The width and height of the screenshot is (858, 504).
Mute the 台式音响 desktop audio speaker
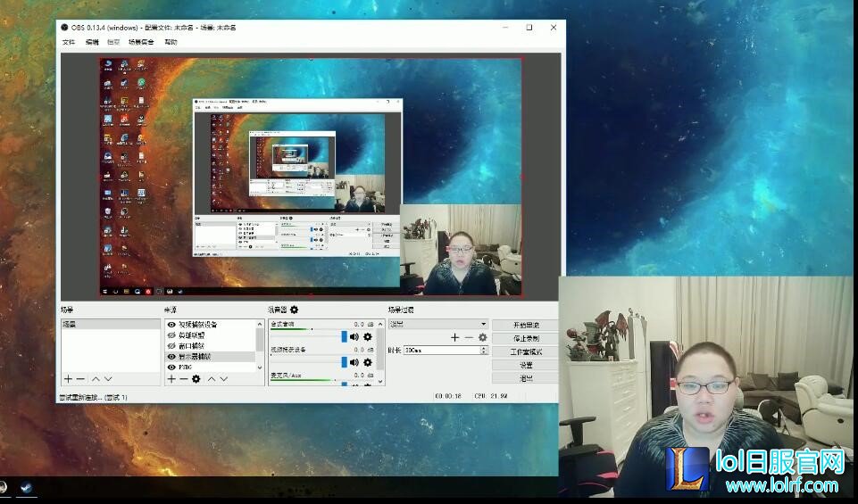(354, 336)
